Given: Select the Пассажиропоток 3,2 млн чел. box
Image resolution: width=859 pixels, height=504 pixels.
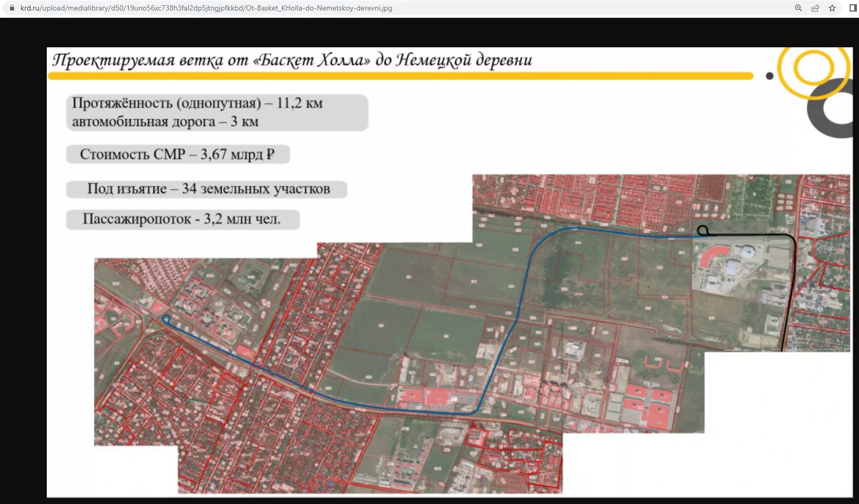Looking at the screenshot, I should pyautogui.click(x=182, y=219).
